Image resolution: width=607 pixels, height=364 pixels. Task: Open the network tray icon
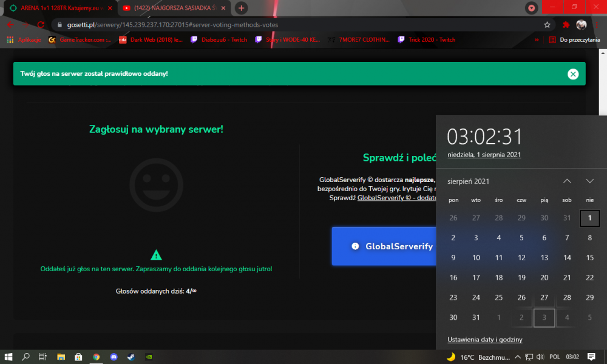(529, 357)
